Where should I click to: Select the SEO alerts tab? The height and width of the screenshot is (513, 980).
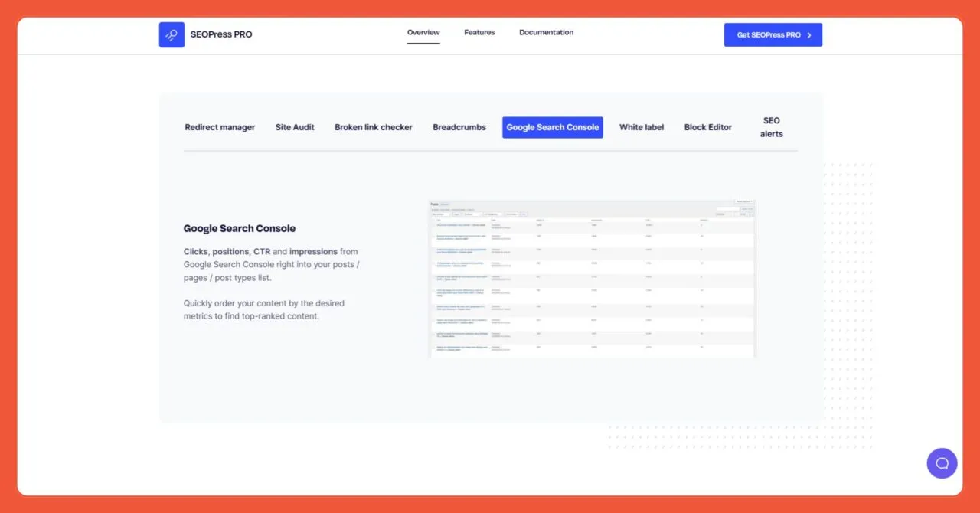(771, 127)
